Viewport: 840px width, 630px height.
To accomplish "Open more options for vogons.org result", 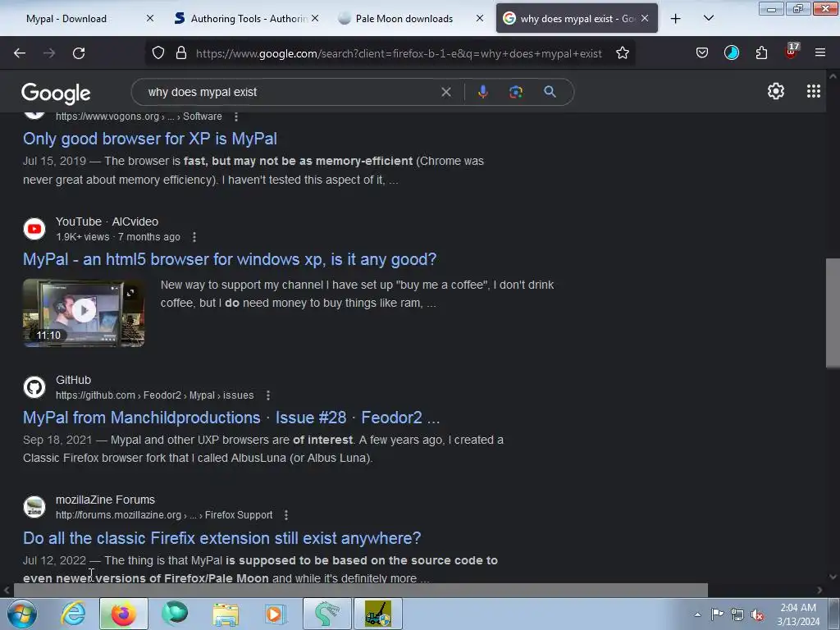I will [236, 116].
